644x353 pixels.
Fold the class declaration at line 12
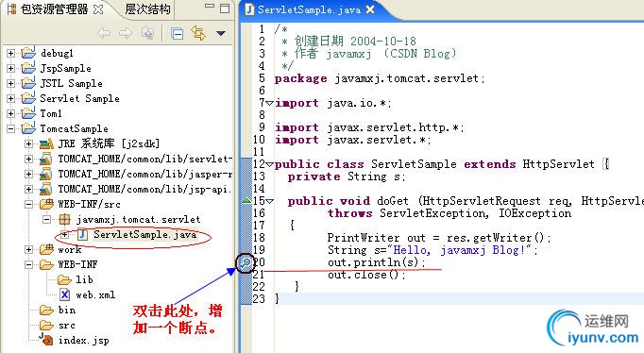coord(269,164)
